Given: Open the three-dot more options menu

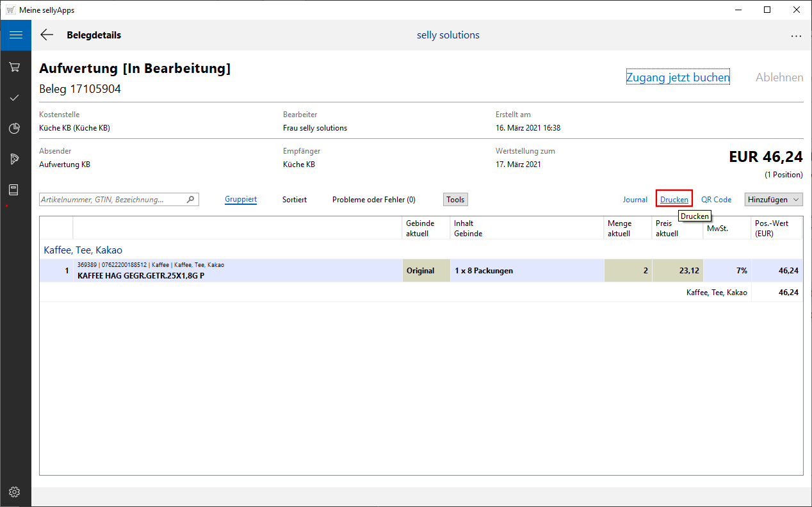Looking at the screenshot, I should 796,36.
